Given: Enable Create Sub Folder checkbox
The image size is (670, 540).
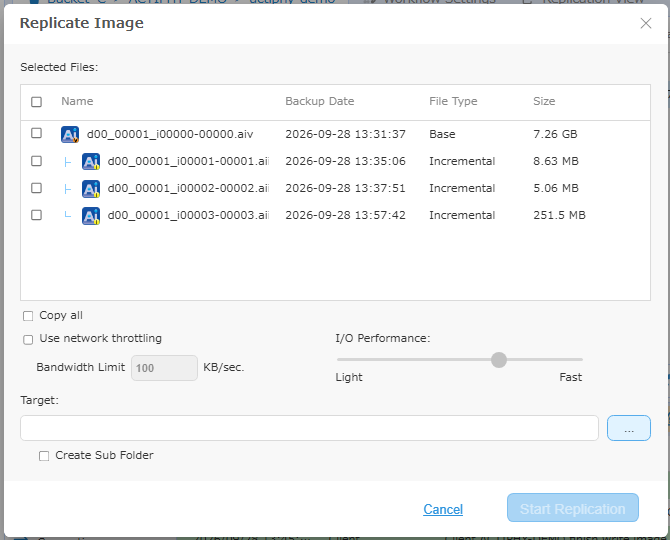Looking at the screenshot, I should 44,456.
